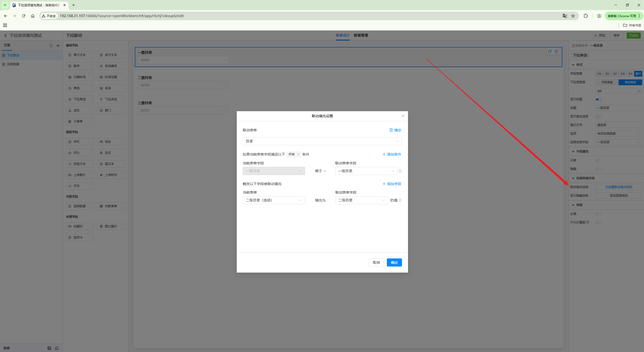The image size is (644, 352).
Task: Click the plus icon to add page
Action: (x=58, y=46)
